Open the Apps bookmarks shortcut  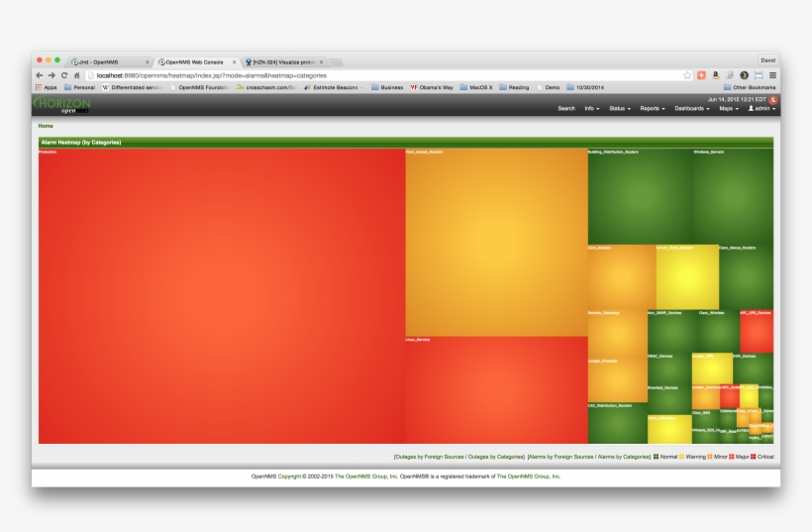[45, 87]
